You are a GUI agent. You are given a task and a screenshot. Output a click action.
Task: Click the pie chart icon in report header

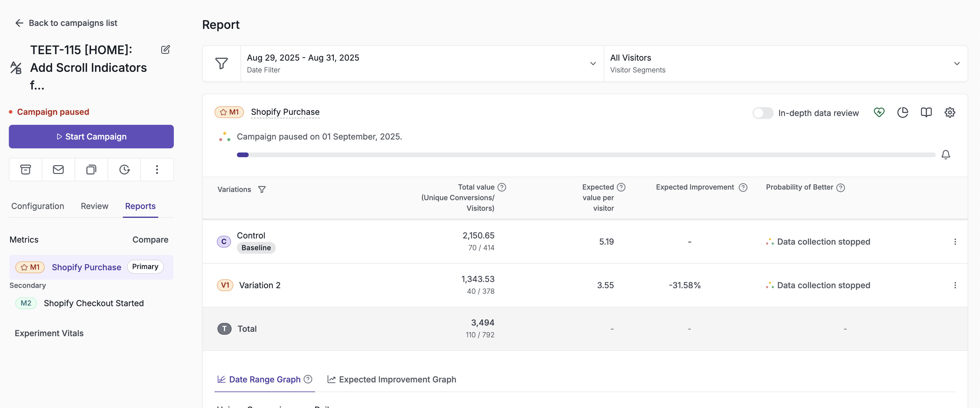click(x=903, y=112)
